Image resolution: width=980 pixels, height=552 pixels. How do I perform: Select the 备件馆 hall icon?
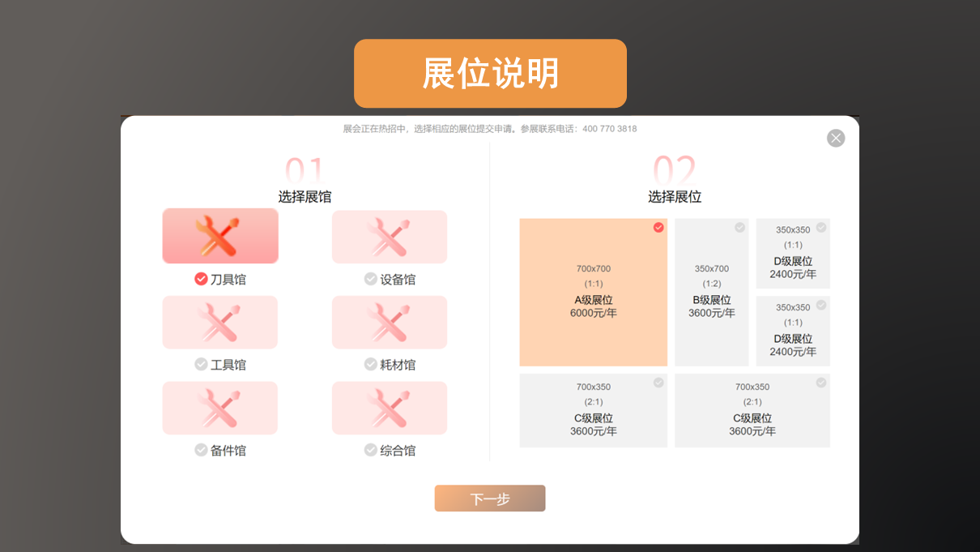pos(220,408)
